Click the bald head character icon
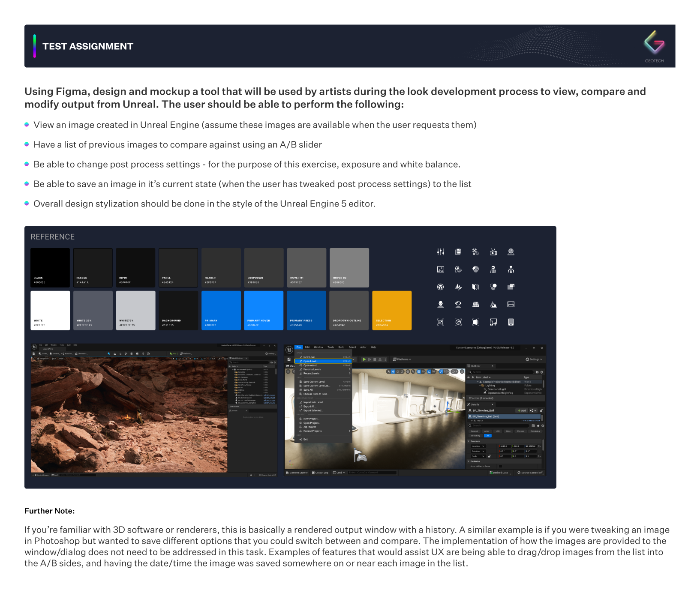This screenshot has width=700, height=593. [441, 305]
